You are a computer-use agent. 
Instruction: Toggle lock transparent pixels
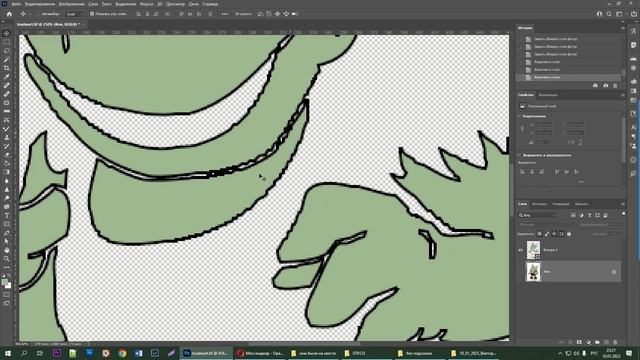click(540, 234)
